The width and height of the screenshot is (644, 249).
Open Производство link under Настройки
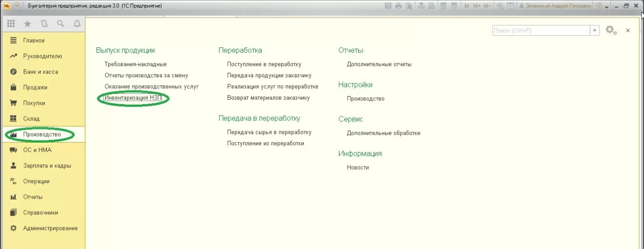coord(366,98)
